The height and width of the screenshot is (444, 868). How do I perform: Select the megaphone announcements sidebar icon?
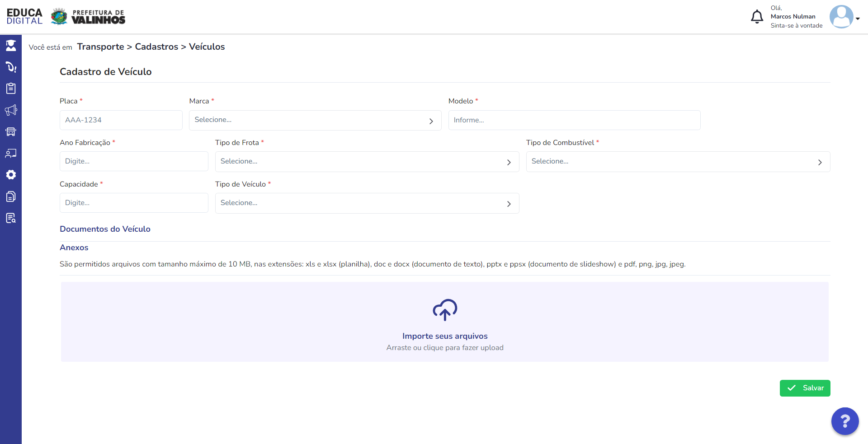click(x=11, y=110)
